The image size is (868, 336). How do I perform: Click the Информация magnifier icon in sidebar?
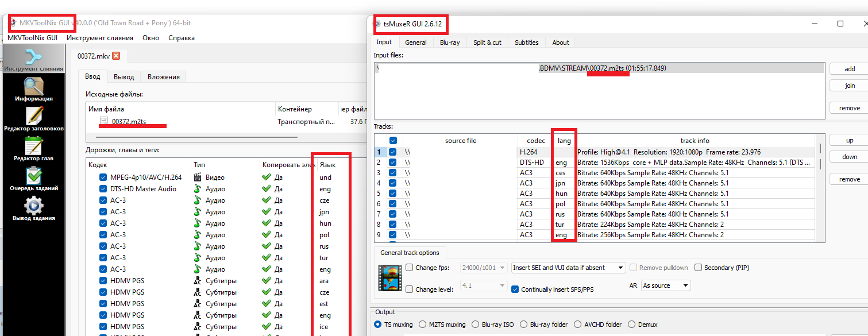[x=34, y=87]
